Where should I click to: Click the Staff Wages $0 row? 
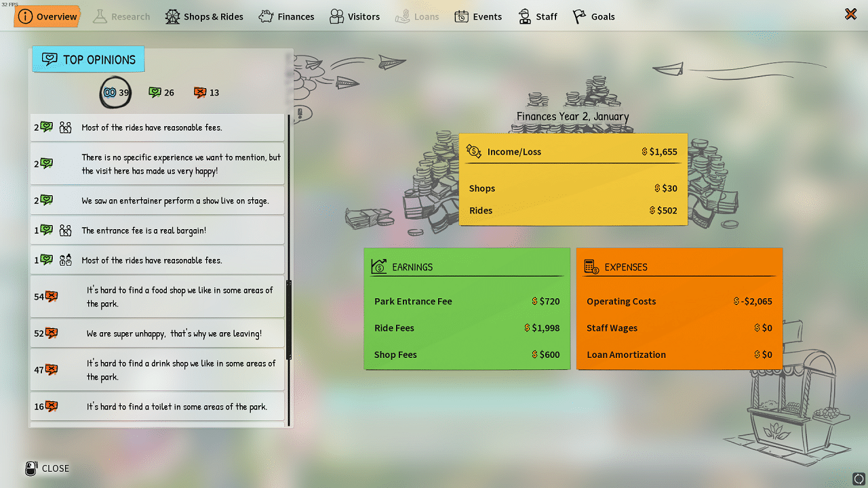point(679,328)
